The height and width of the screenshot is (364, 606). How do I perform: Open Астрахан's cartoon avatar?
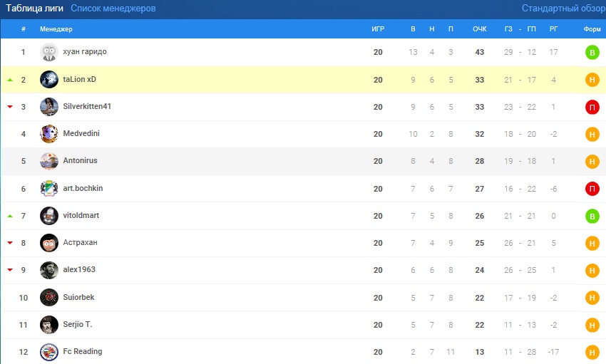49,243
